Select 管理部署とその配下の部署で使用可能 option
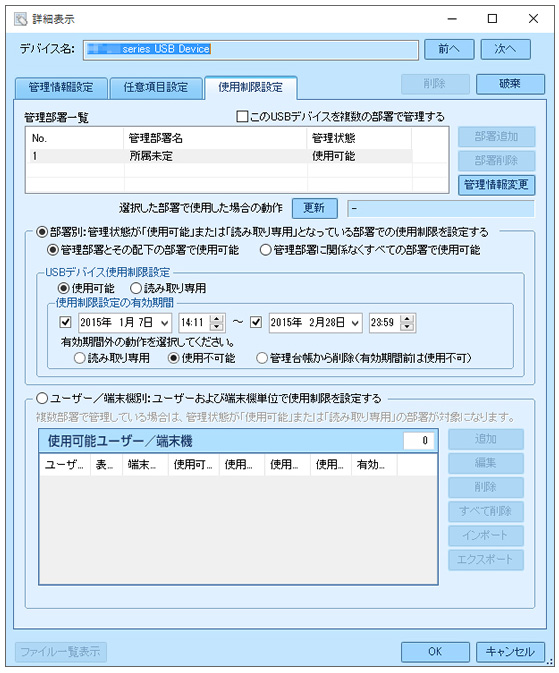Image resolution: width=559 pixels, height=673 pixels. click(x=52, y=250)
